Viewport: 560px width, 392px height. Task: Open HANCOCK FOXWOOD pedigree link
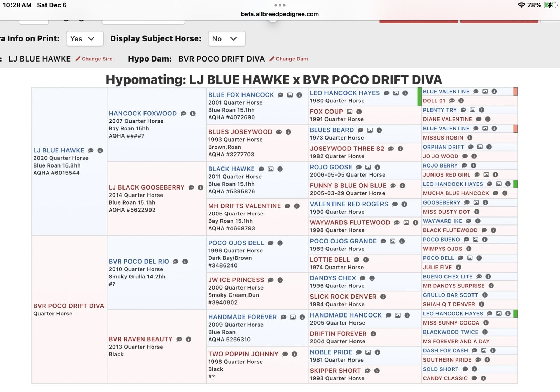pyautogui.click(x=143, y=113)
